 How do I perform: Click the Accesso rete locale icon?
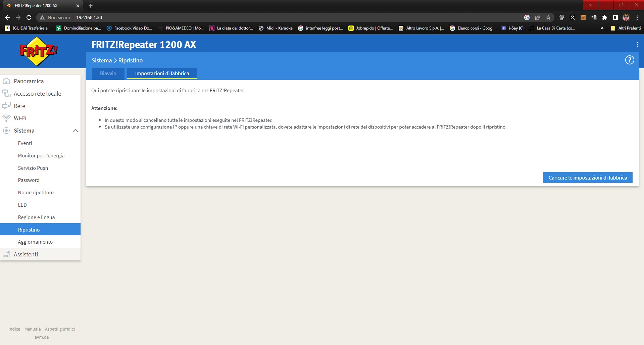coord(6,93)
